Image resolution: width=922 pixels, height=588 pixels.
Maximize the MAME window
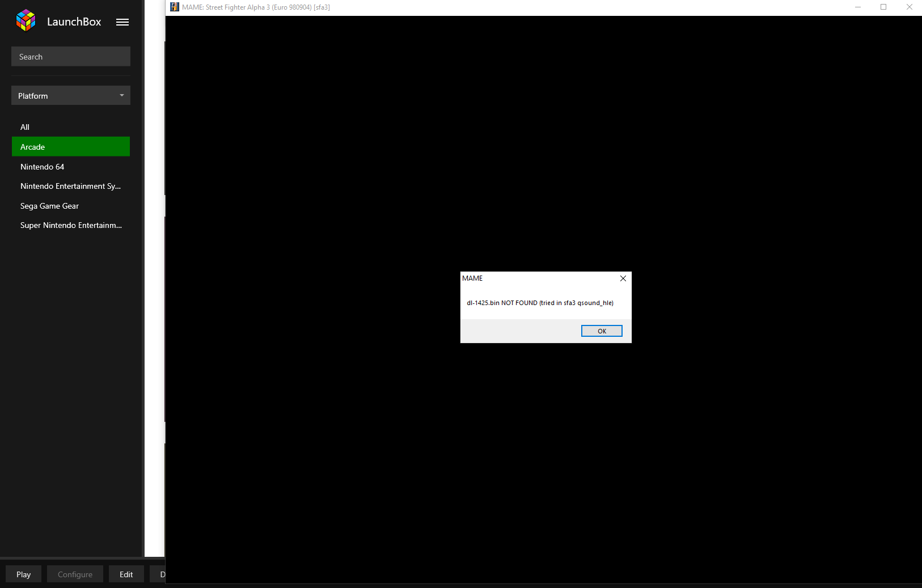click(x=883, y=7)
